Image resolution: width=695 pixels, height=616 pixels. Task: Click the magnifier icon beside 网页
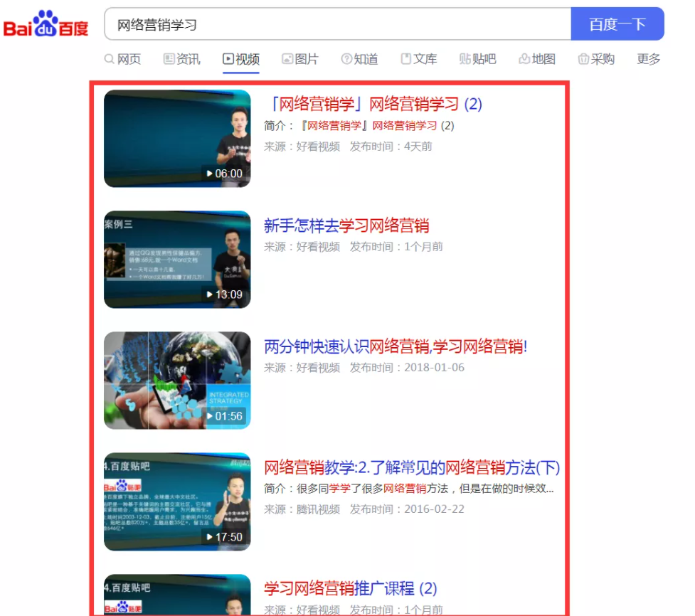coord(109,59)
